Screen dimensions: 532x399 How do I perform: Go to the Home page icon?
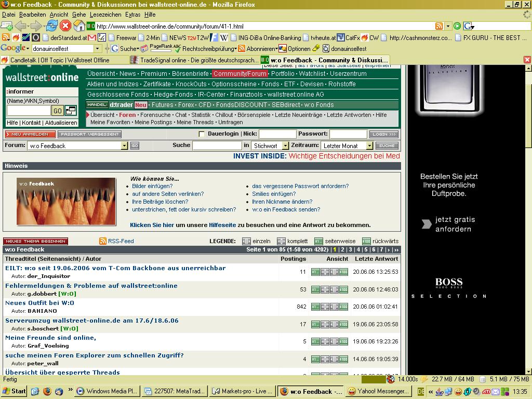[x=79, y=26]
